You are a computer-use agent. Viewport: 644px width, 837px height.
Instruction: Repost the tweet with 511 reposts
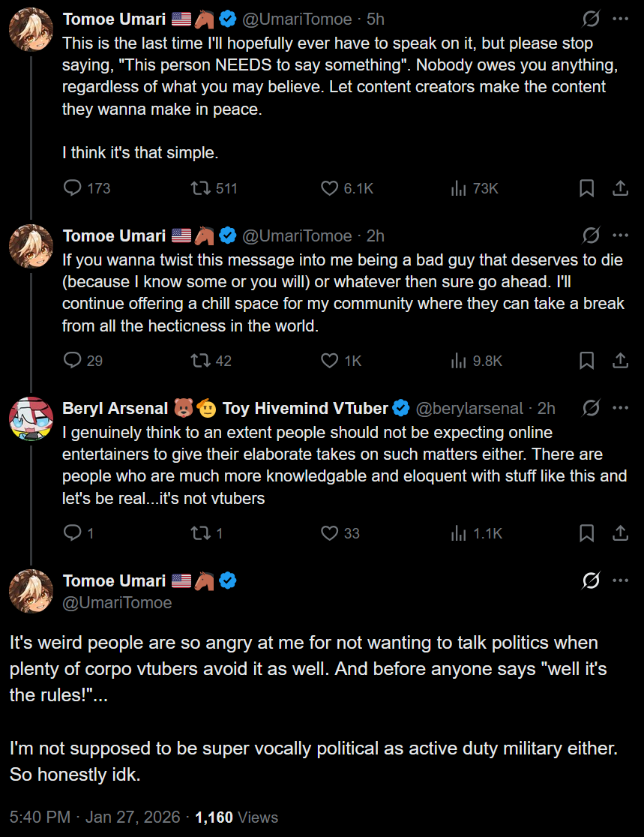coord(201,188)
